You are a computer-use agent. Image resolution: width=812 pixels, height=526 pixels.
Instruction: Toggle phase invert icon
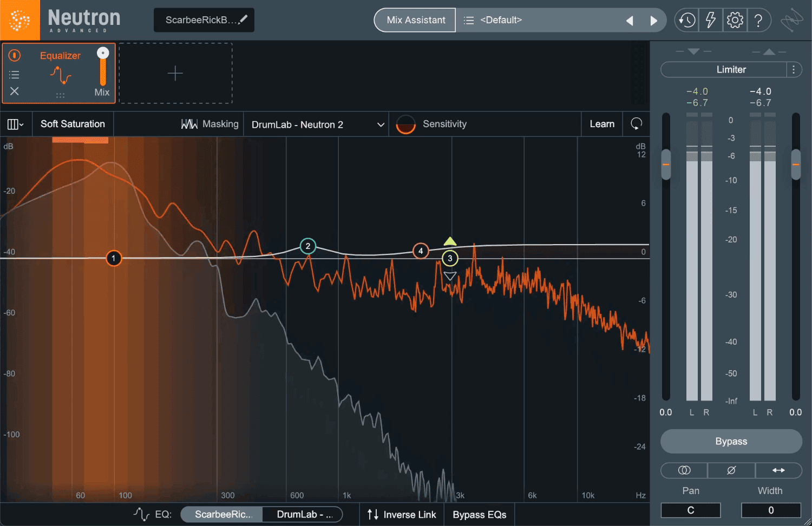pos(731,470)
